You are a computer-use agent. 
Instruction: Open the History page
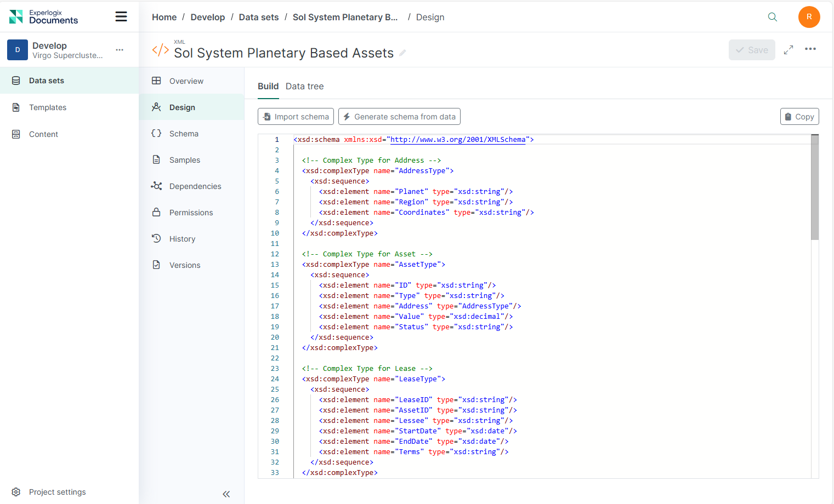pos(191,238)
